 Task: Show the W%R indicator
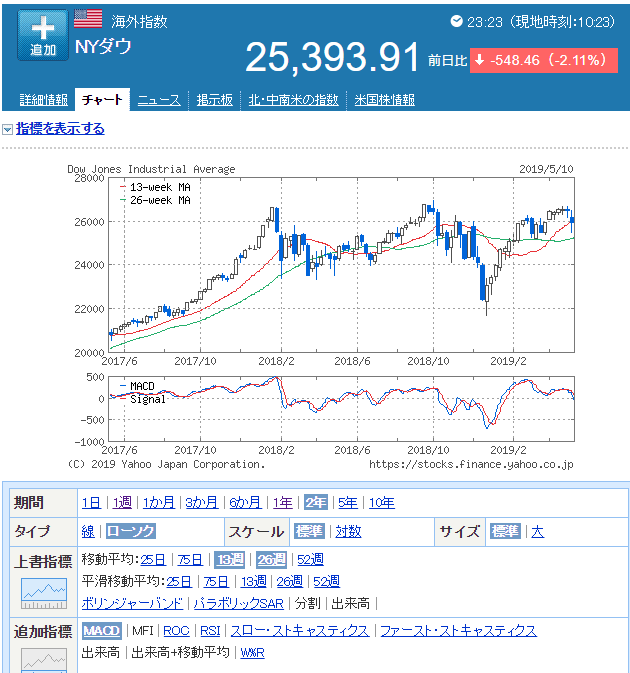coord(252,653)
